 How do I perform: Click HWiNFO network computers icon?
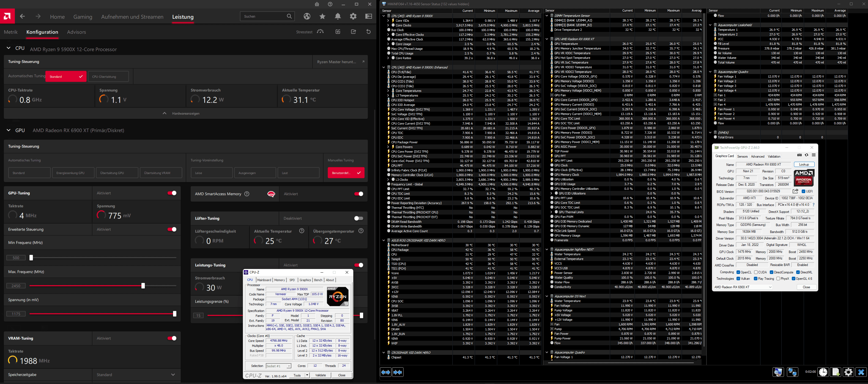792,372
